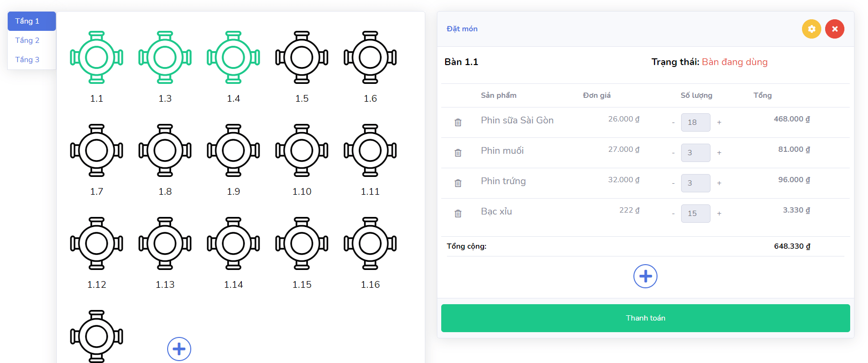Viewport: 868px width, 363px height.
Task: Select table 1.6 icon
Action: (x=370, y=57)
